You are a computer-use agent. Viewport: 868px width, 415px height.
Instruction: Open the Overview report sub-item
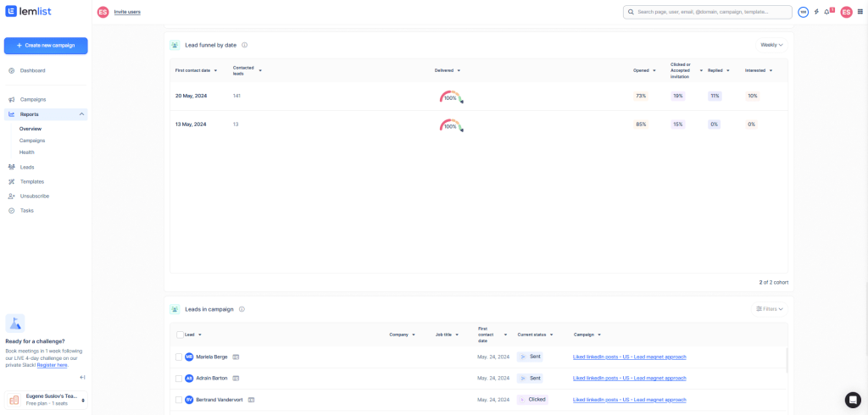pos(31,129)
